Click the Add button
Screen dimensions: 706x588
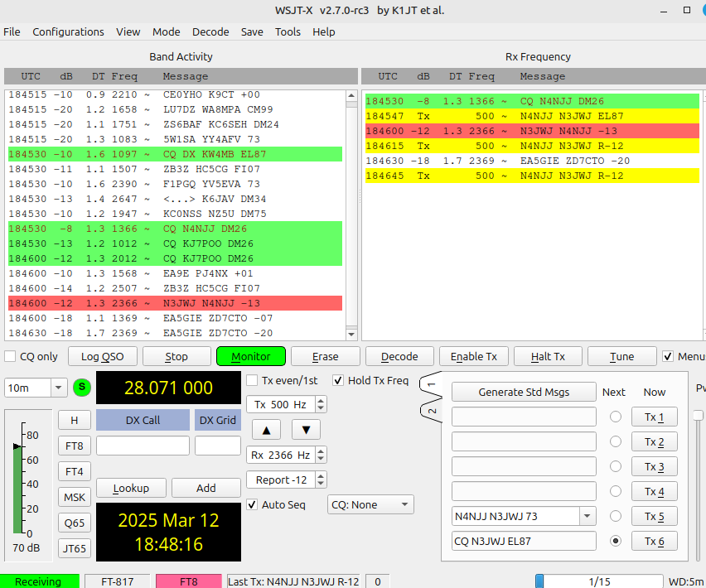(206, 488)
